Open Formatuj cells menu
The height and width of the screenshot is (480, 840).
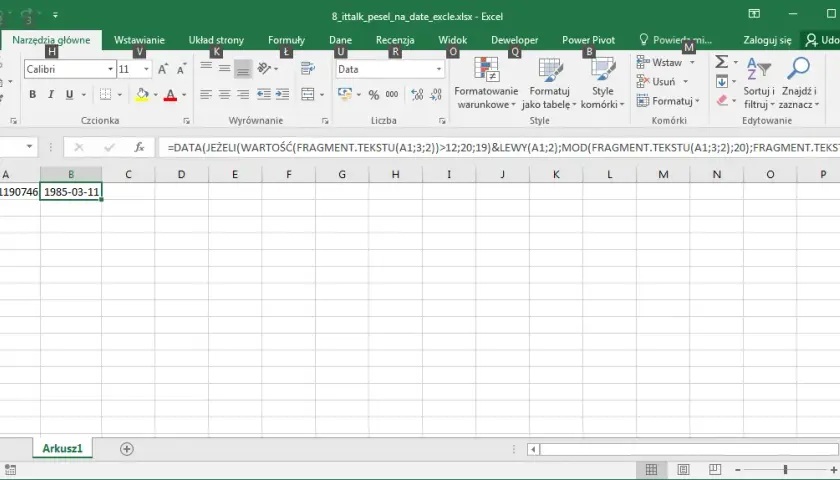tap(668, 101)
